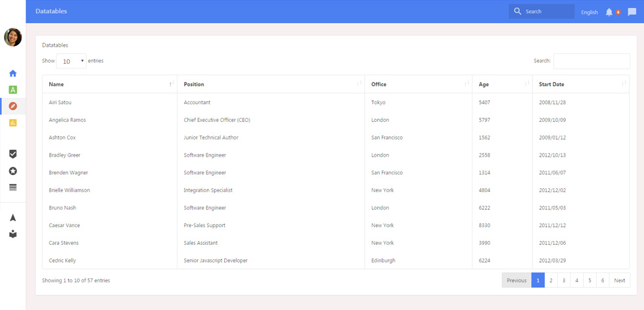Select the Brielle Williamson name cell

pyautogui.click(x=110, y=190)
